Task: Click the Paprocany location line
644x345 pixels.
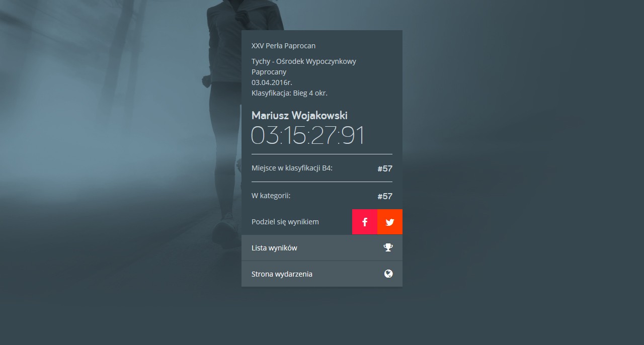Action: [x=269, y=72]
